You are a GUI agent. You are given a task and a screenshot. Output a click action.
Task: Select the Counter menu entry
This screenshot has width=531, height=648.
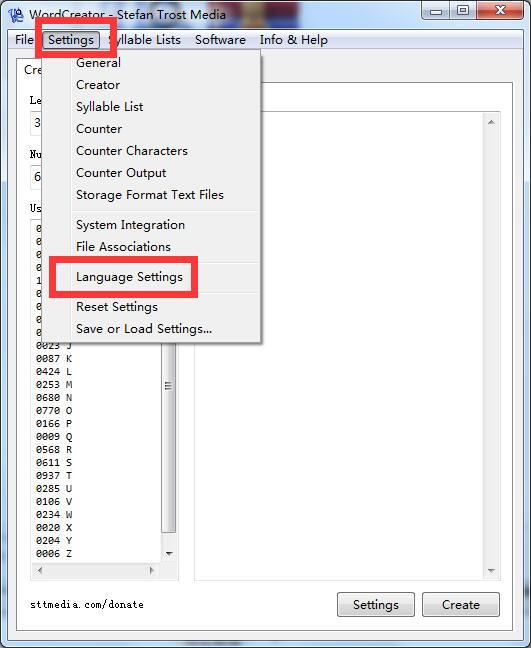(x=99, y=129)
